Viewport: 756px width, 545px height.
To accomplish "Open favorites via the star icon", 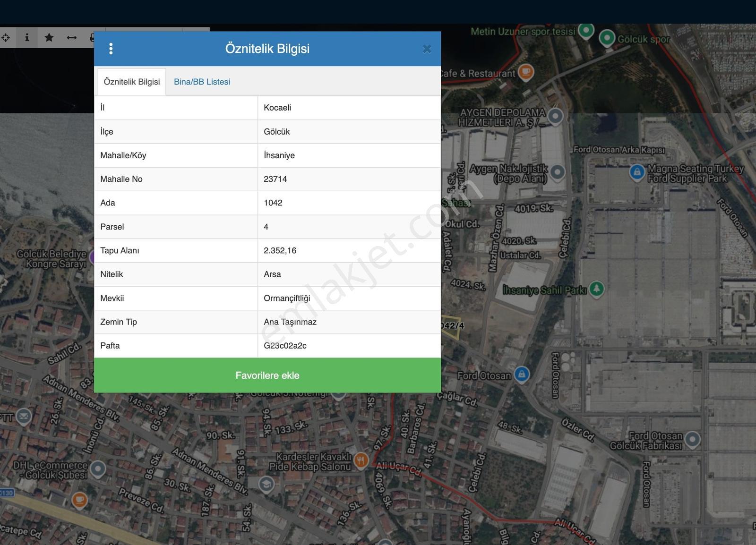I will tap(49, 37).
